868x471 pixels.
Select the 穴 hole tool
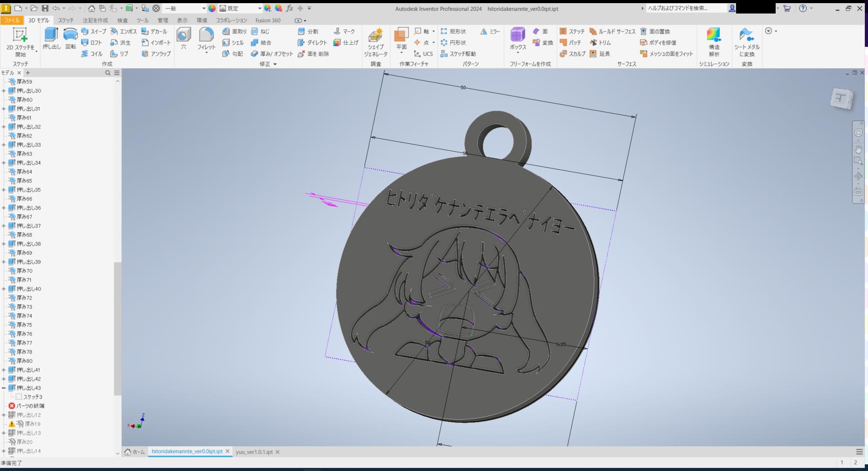coord(184,38)
